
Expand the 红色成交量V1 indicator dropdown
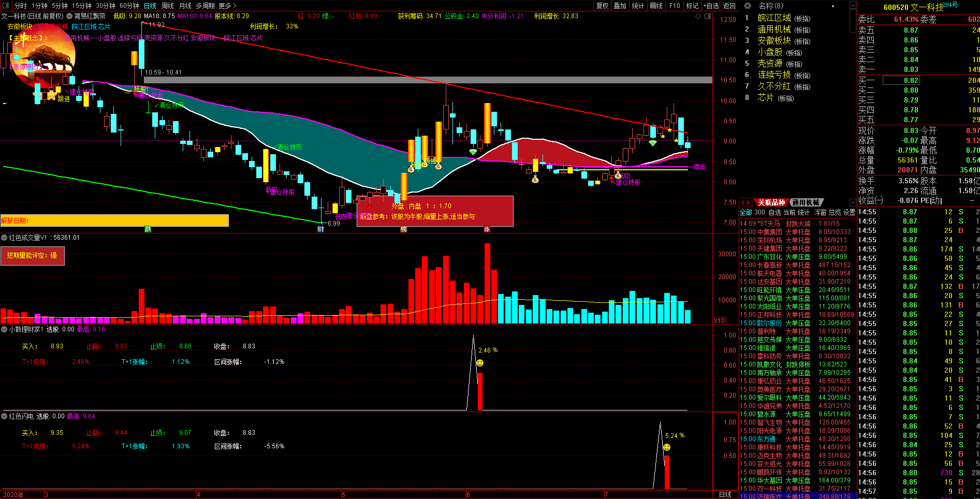point(4,238)
